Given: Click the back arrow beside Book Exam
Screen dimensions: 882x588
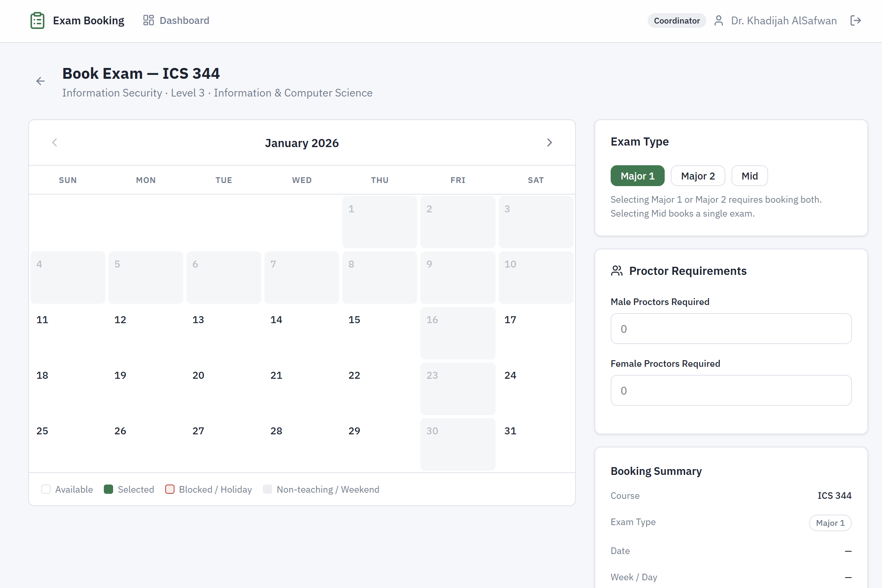Looking at the screenshot, I should [41, 81].
